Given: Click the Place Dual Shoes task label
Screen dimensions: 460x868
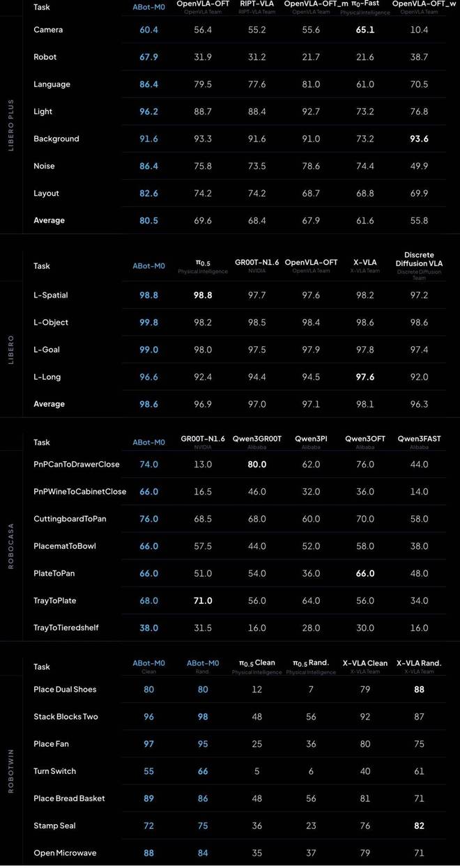Looking at the screenshot, I should 65,690.
